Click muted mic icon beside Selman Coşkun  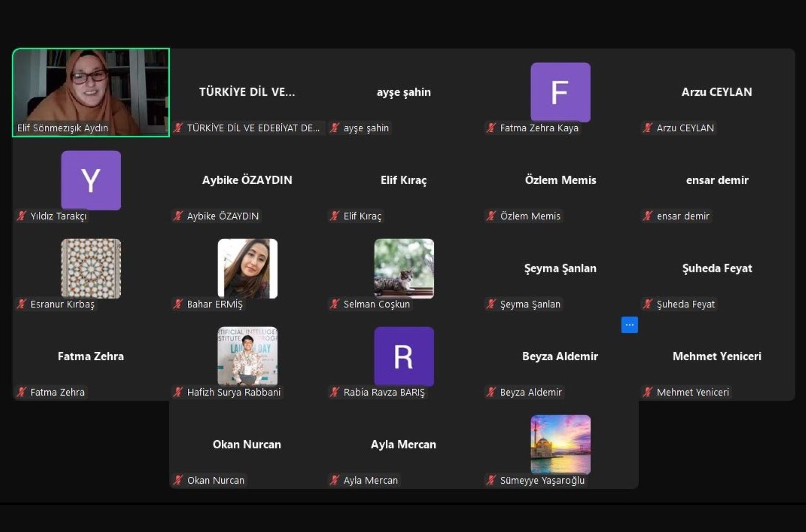pyautogui.click(x=334, y=304)
